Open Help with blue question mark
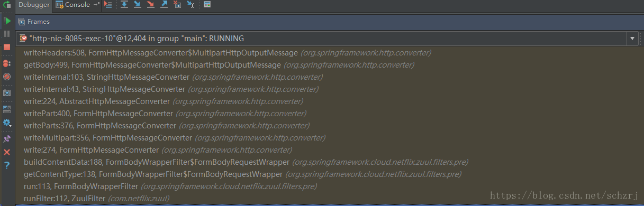The image size is (644, 206). pyautogui.click(x=7, y=165)
